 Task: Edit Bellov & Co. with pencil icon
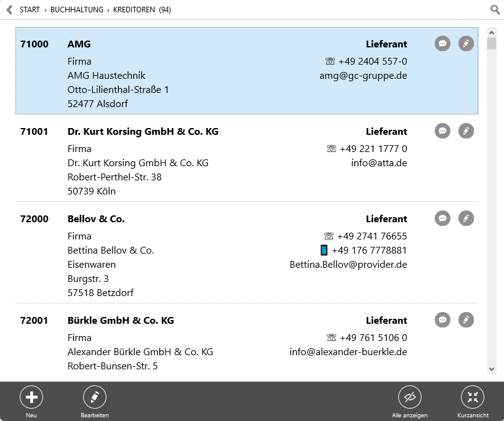click(466, 219)
